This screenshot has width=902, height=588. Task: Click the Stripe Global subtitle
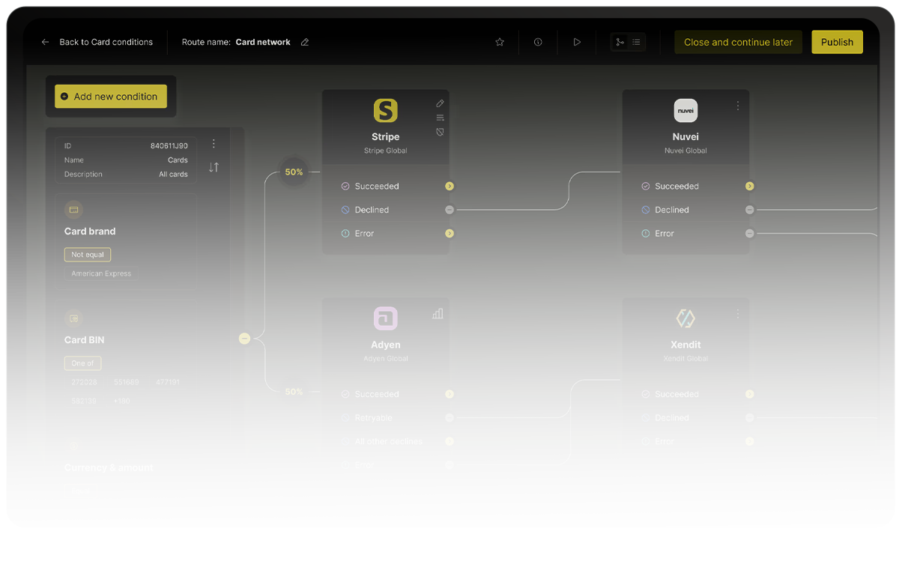[x=386, y=151]
